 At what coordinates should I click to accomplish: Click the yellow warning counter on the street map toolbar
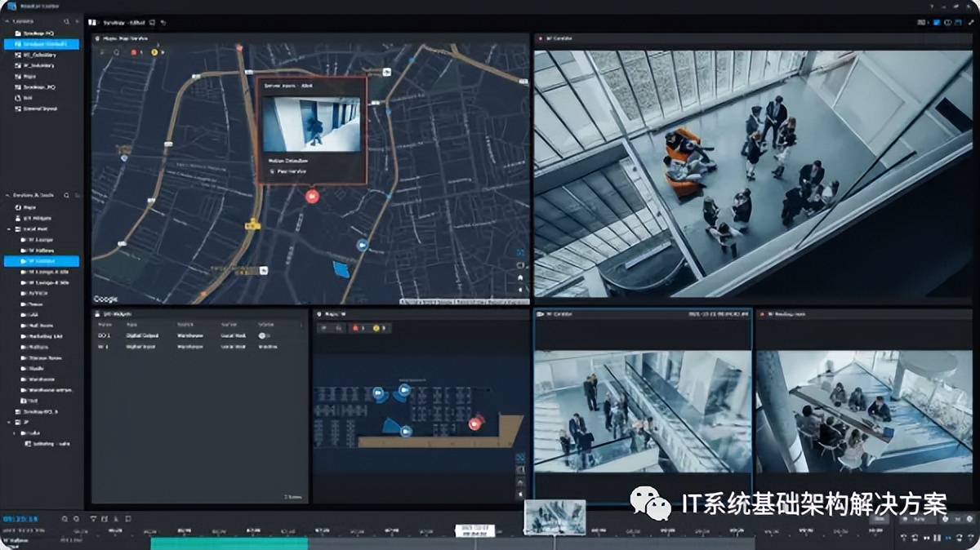tap(157, 52)
